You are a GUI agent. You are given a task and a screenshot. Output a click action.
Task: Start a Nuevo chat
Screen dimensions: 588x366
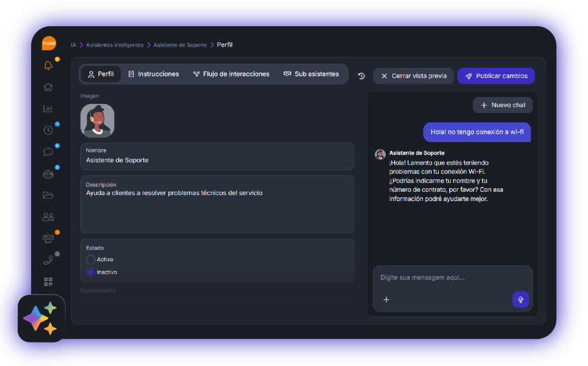(x=503, y=105)
